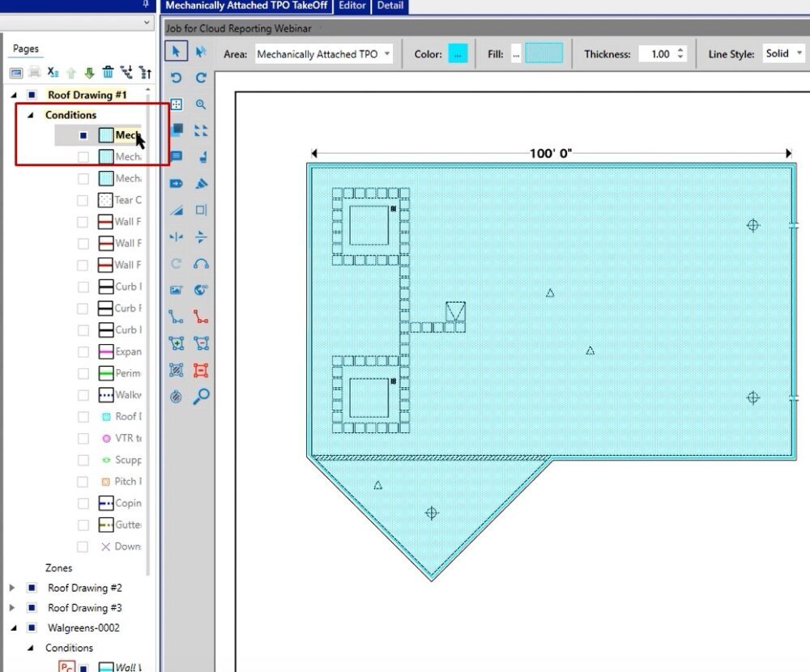Click the Thickness value field

coord(659,54)
